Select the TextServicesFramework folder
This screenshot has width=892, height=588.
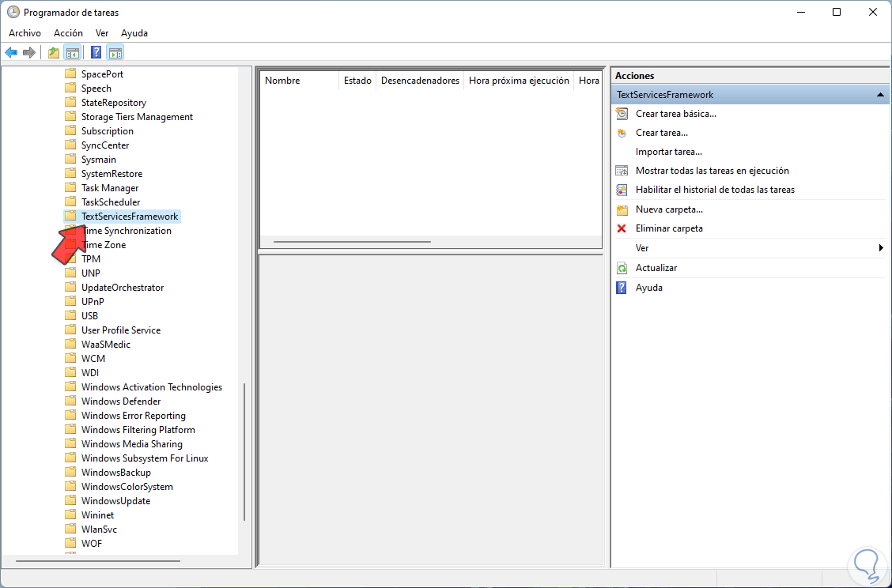130,216
